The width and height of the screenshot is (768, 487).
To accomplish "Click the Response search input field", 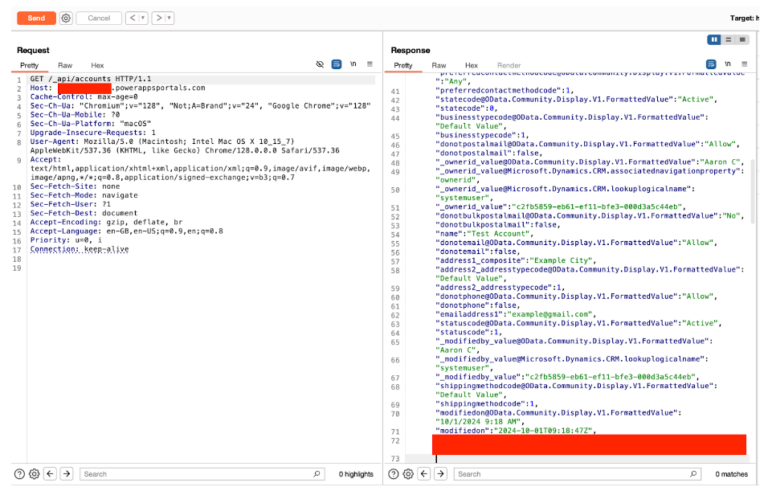I will point(577,474).
